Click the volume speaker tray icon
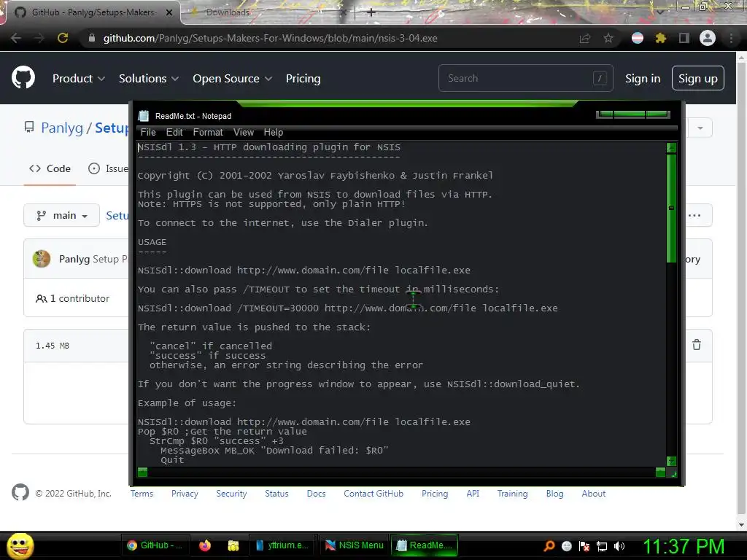This screenshot has height=560, width=747. coord(619,545)
